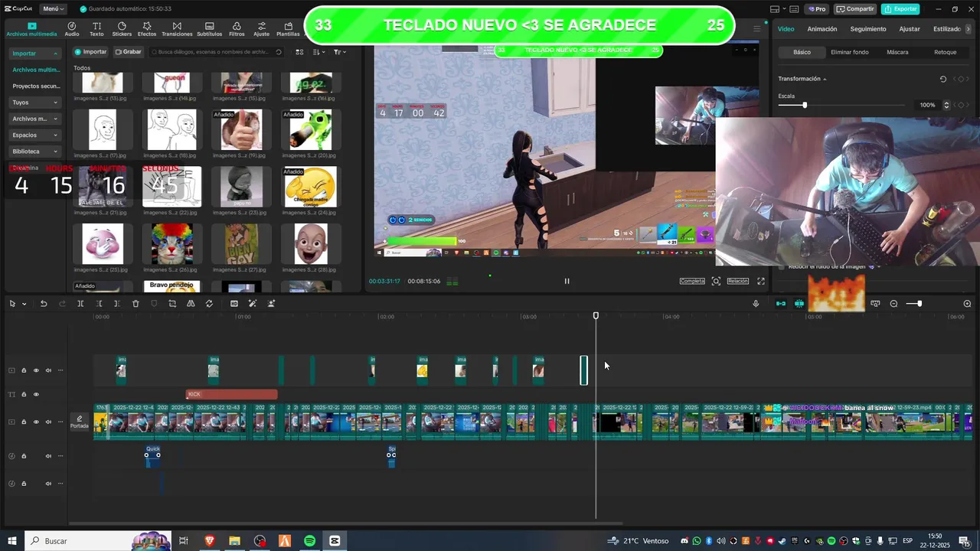This screenshot has width=980, height=551.
Task: Click the Exportar button
Action: (900, 9)
